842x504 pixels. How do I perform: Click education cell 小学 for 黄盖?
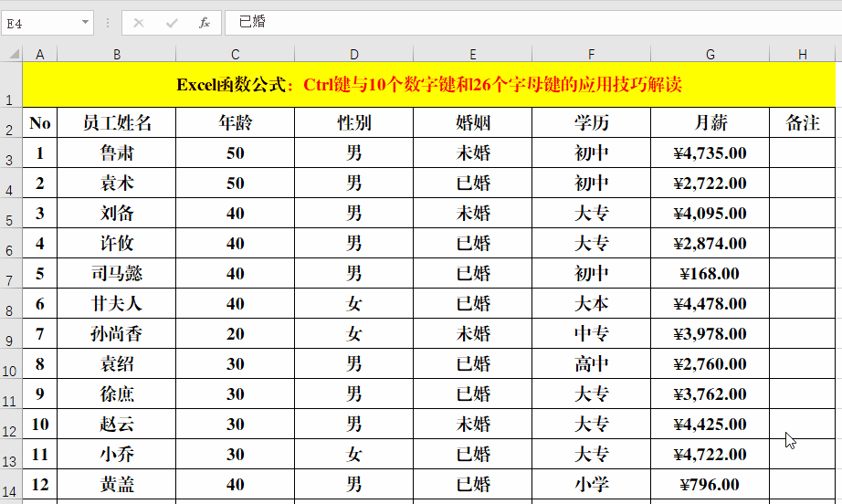coord(591,484)
